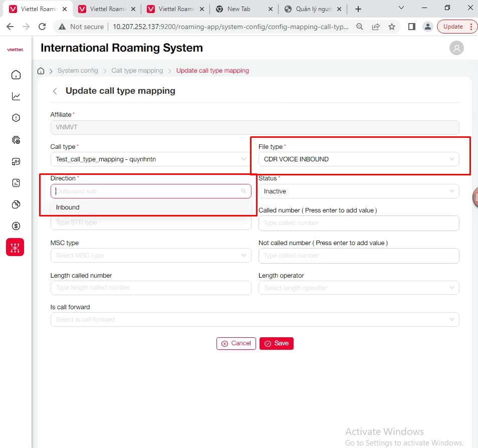Select the Inbound option in Direction list
Viewport: 478px width, 448px height.
click(x=68, y=207)
